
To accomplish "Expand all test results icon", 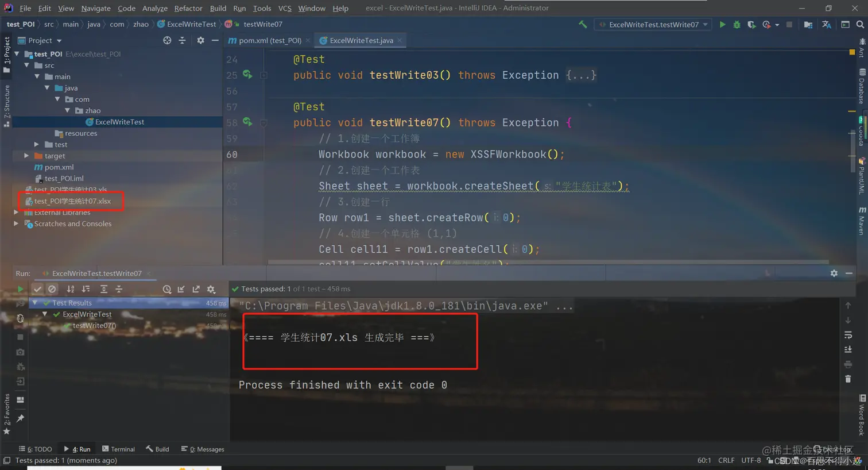I will [x=104, y=289].
